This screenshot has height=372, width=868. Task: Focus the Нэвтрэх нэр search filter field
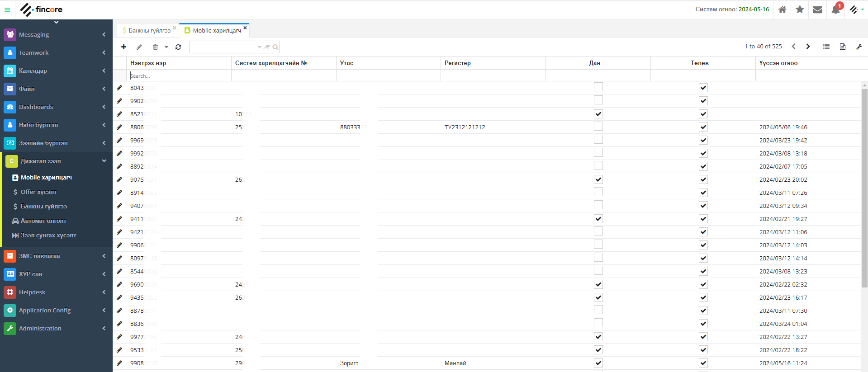[x=180, y=75]
